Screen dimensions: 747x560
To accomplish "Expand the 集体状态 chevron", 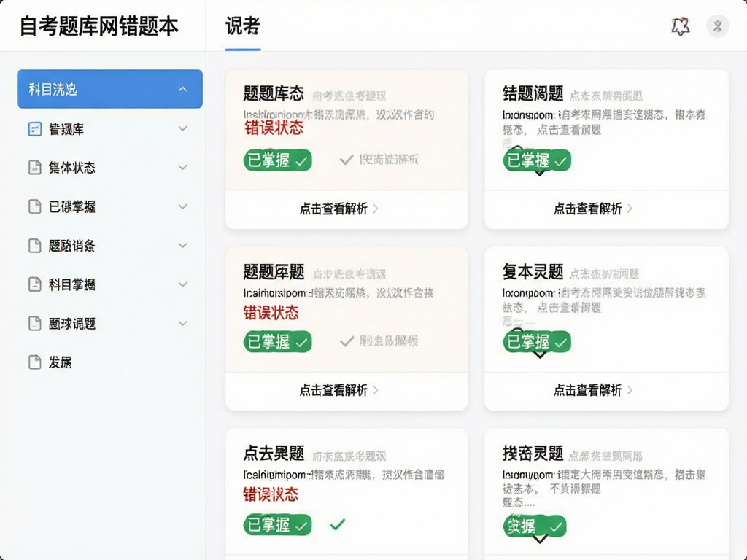I will pyautogui.click(x=182, y=167).
